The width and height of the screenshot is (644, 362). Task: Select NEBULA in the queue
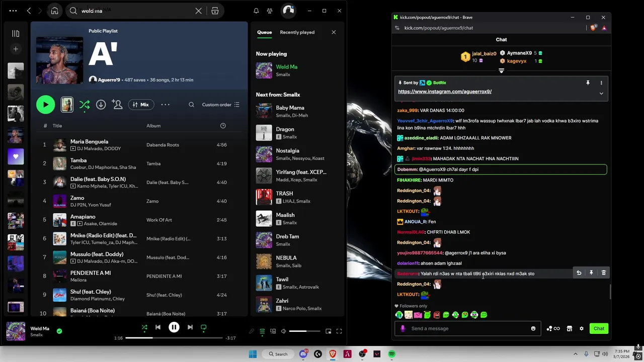pyautogui.click(x=297, y=261)
